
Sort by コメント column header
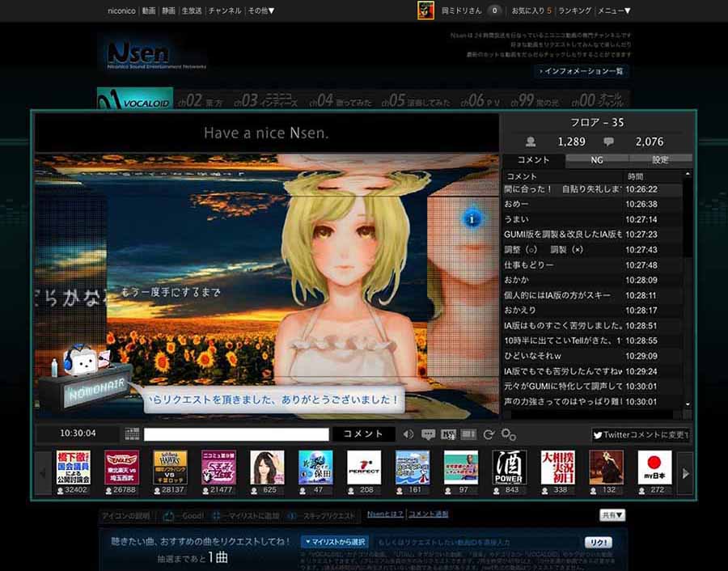click(x=563, y=176)
